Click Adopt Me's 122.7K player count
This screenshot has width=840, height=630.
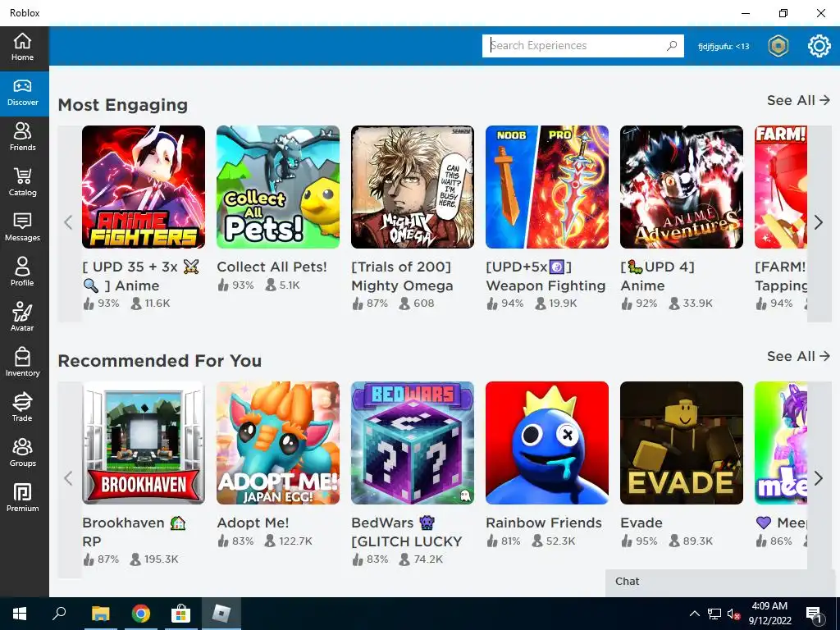(289, 541)
